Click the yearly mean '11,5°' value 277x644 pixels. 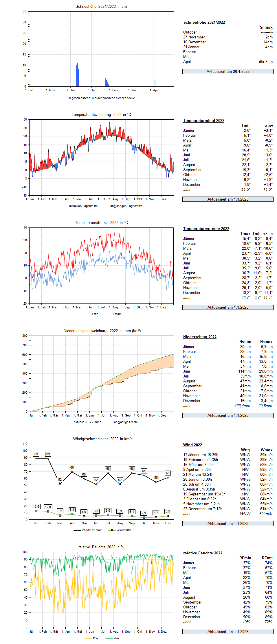point(246,189)
